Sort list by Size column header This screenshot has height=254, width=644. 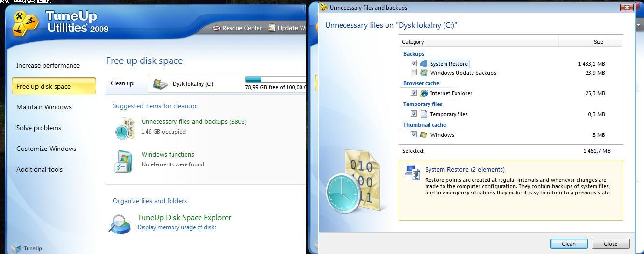click(582, 42)
